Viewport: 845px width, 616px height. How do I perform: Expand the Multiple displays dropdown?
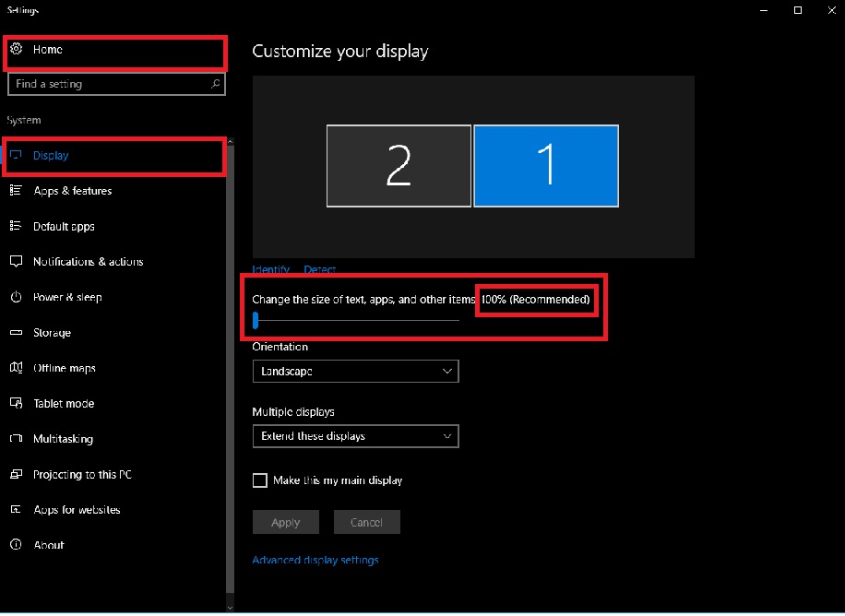[355, 436]
